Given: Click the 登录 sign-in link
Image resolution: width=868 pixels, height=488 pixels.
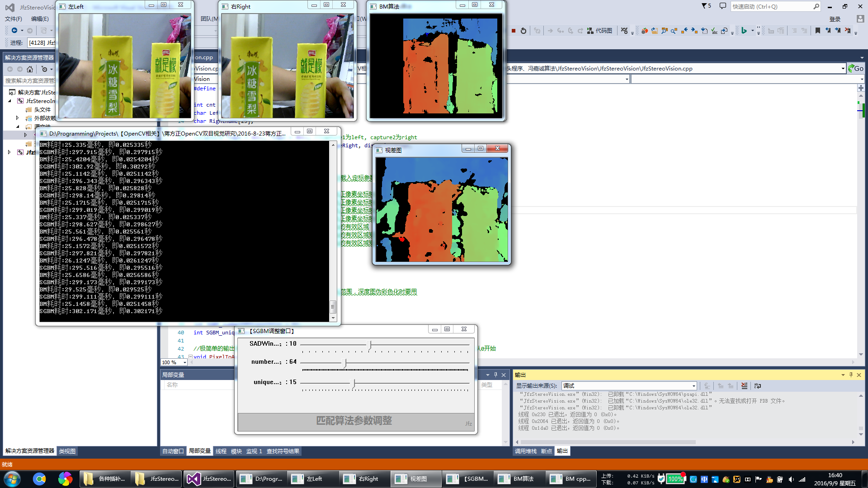Looking at the screenshot, I should (835, 19).
